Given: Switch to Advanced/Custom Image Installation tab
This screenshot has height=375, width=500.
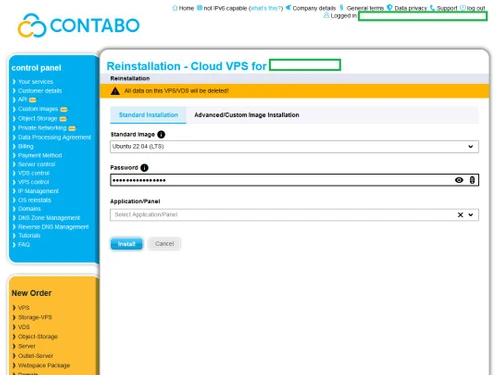Looking at the screenshot, I should point(247,115).
